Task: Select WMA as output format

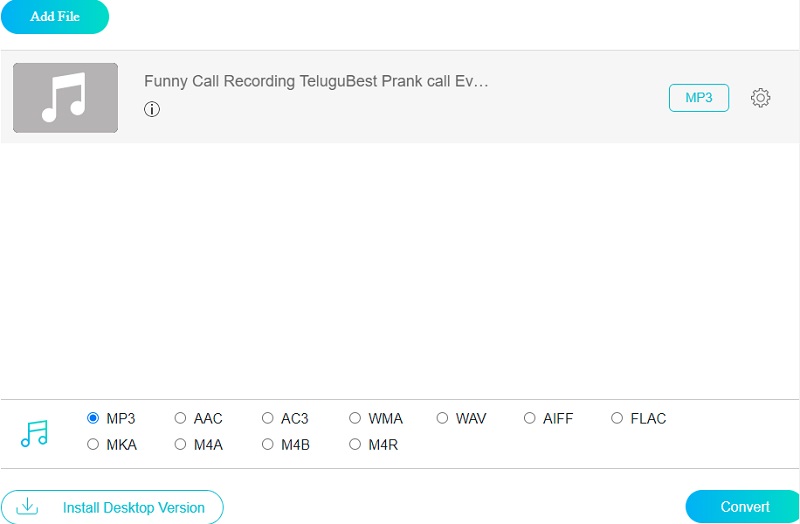Action: coord(355,419)
